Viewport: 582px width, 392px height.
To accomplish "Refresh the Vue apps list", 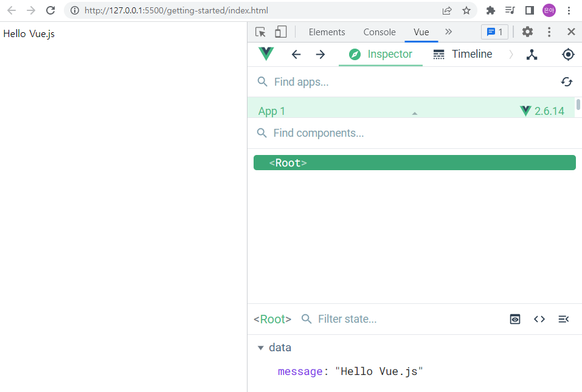I will 566,82.
